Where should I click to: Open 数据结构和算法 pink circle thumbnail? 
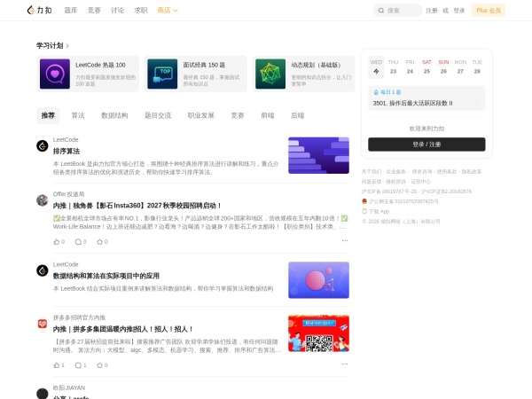point(318,280)
